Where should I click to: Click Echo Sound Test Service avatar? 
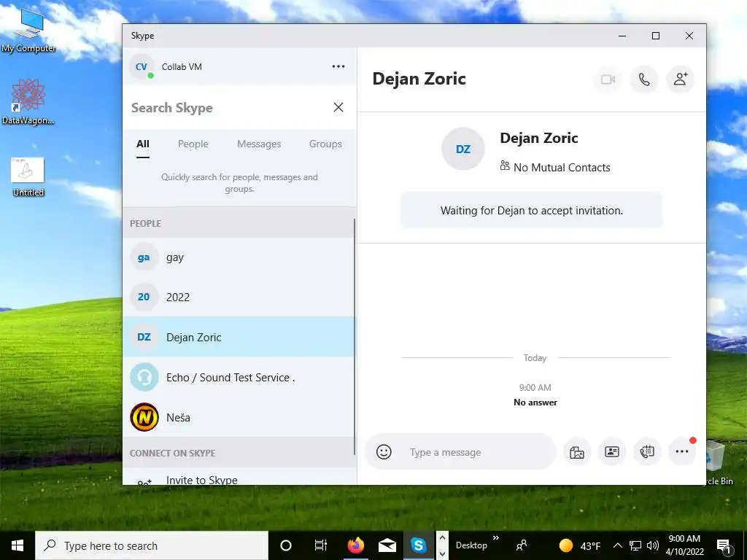tap(144, 377)
